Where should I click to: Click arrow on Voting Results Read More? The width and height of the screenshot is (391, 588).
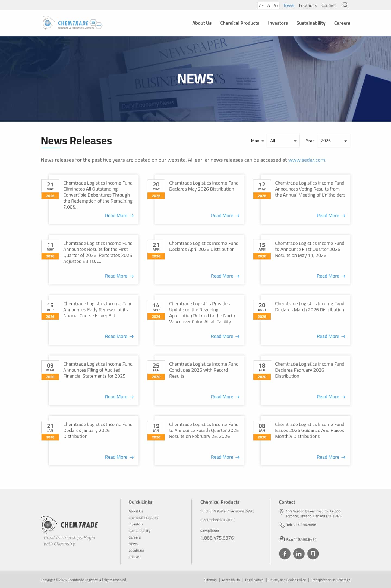343,216
